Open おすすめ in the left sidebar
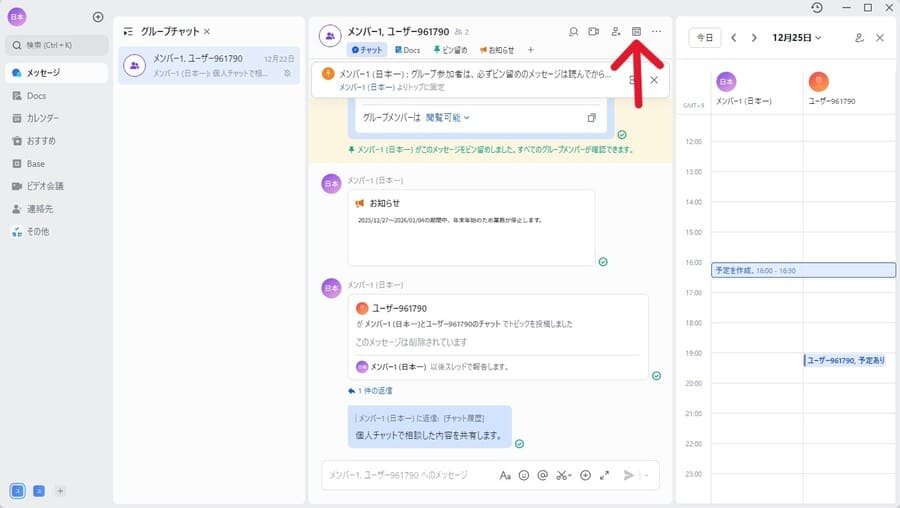 pos(56,141)
